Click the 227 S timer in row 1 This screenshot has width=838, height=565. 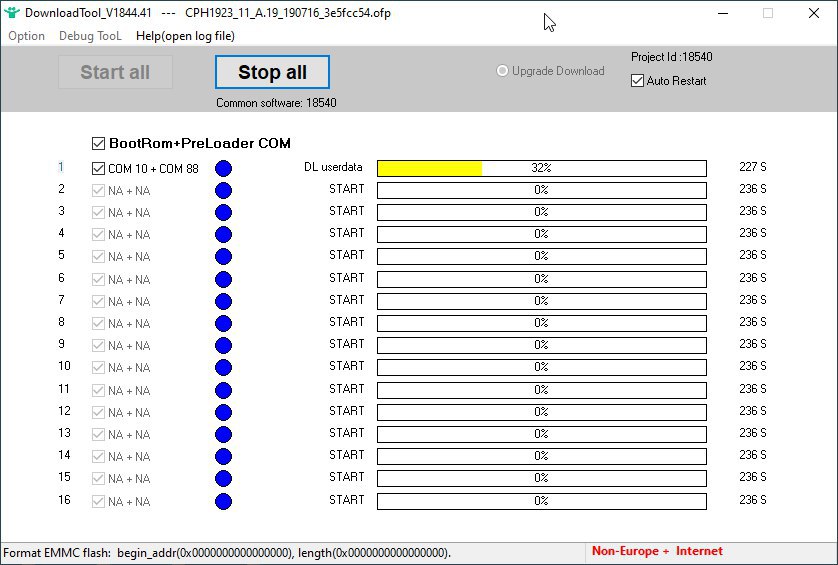click(752, 167)
